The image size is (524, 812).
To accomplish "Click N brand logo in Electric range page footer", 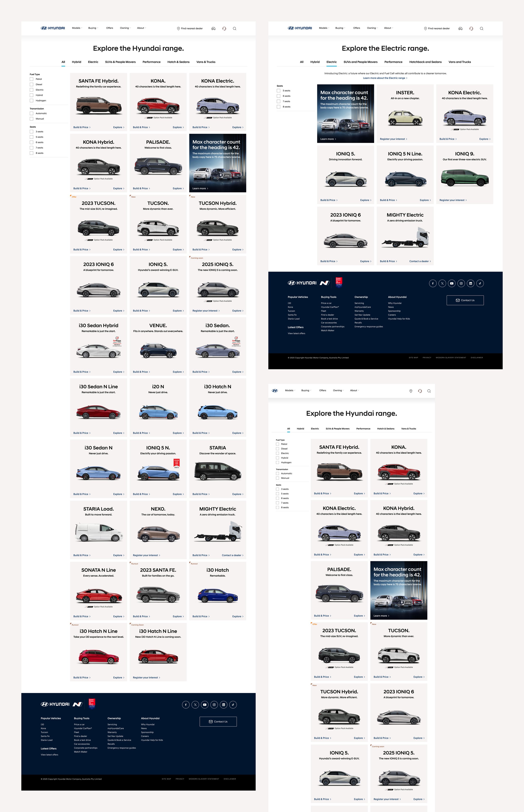I will pyautogui.click(x=325, y=283).
